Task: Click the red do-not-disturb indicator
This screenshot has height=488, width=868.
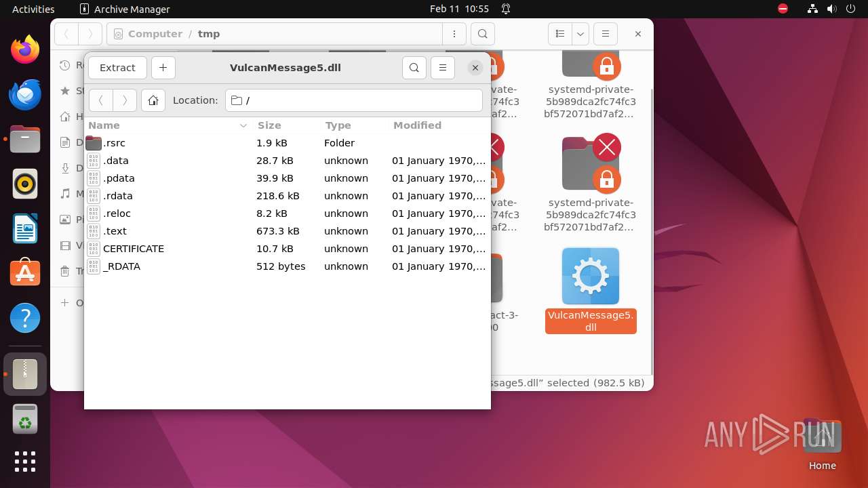Action: pyautogui.click(x=783, y=9)
